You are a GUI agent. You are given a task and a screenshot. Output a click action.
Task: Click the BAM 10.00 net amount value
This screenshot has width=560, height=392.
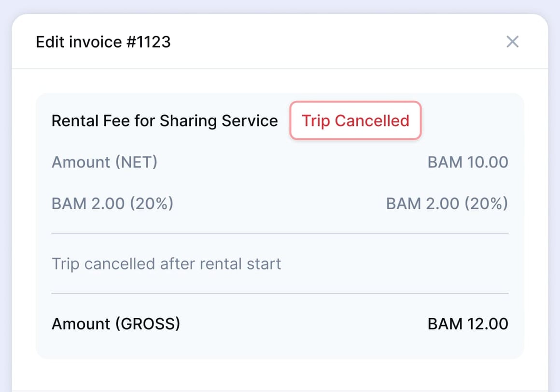coord(467,162)
